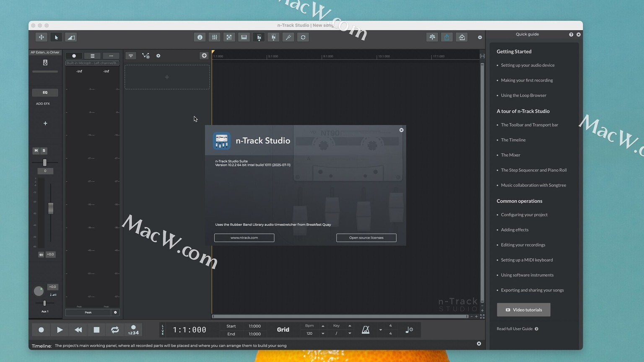644x362 pixels.
Task: Toggle the EQ button on master channel
Action: click(45, 92)
